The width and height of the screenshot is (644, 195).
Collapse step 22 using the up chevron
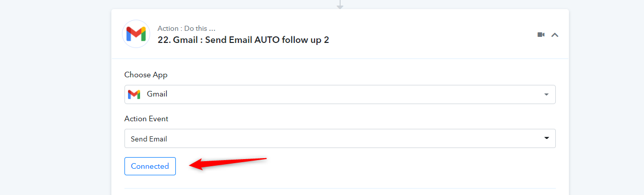point(555,35)
